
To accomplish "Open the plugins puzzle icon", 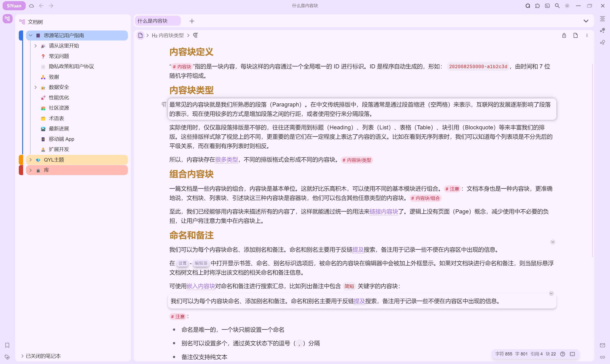I will pyautogui.click(x=537, y=6).
